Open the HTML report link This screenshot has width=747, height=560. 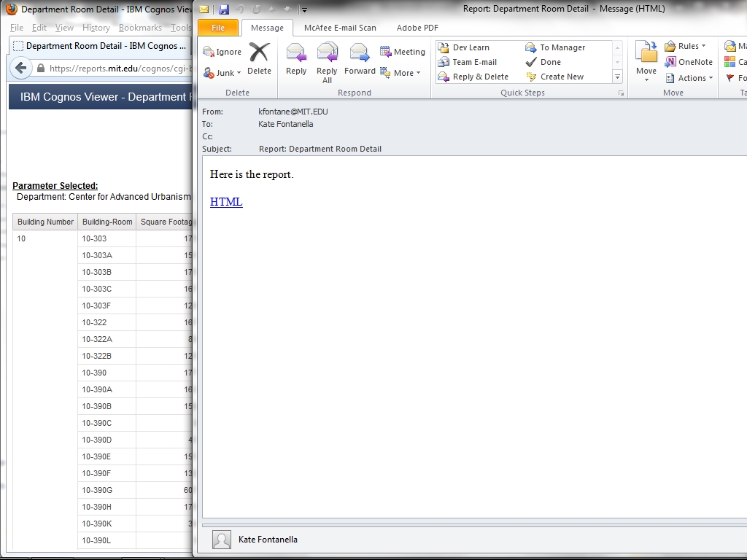(226, 202)
